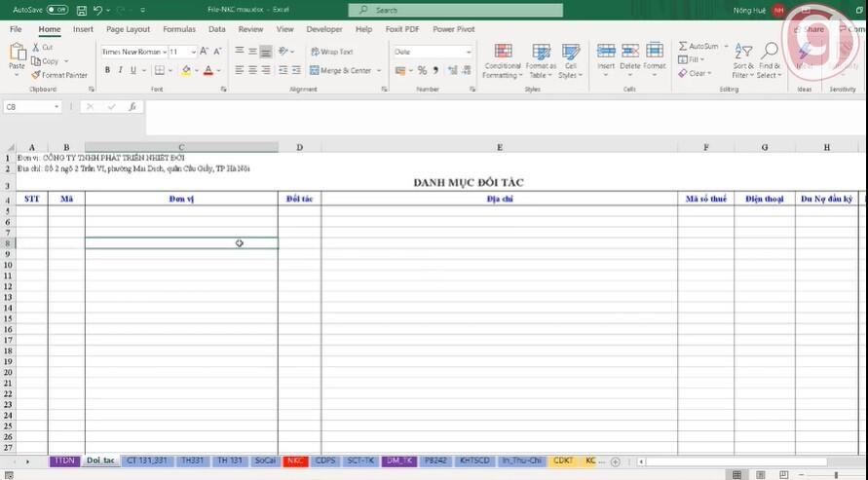868x480 pixels.
Task: Decrease font size with smaller A icon
Action: click(217, 52)
